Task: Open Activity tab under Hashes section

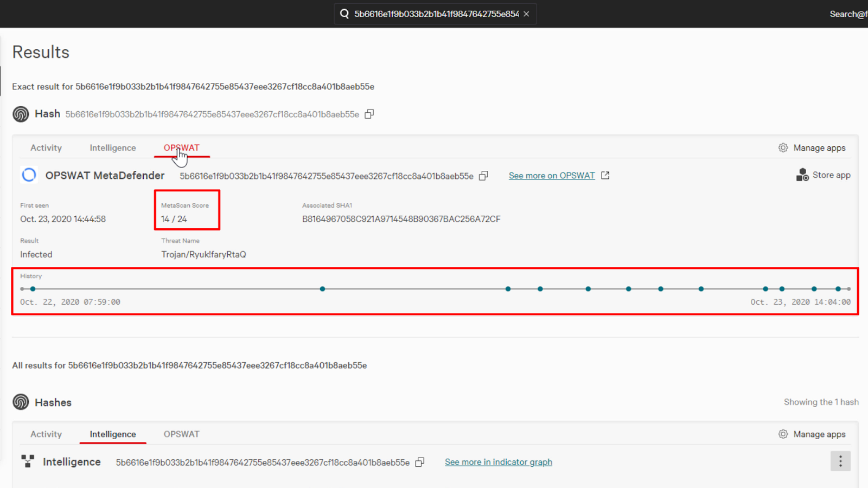Action: click(x=46, y=434)
